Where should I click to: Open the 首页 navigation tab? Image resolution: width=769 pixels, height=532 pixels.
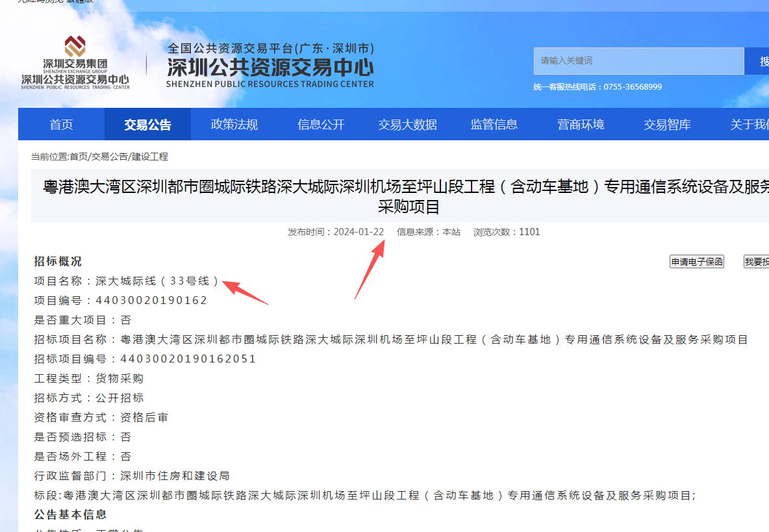coord(62,125)
